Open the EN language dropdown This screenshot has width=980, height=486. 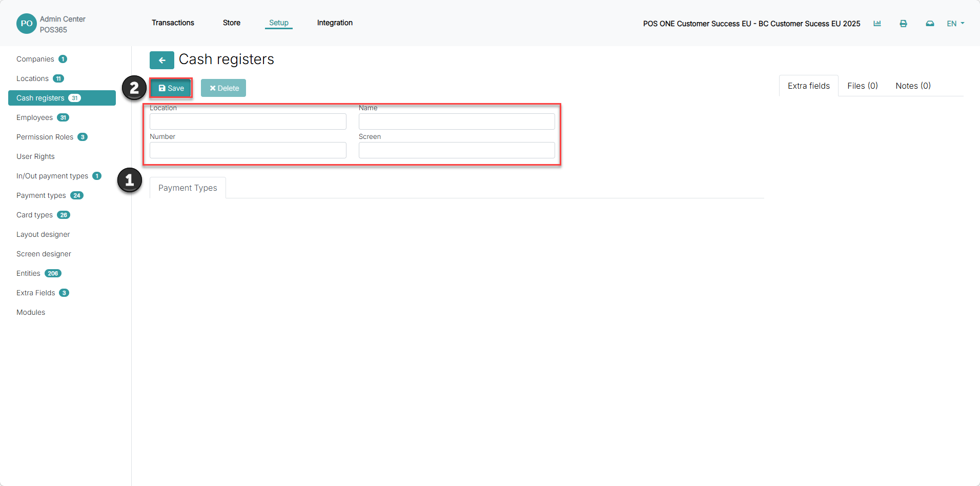tap(955, 24)
